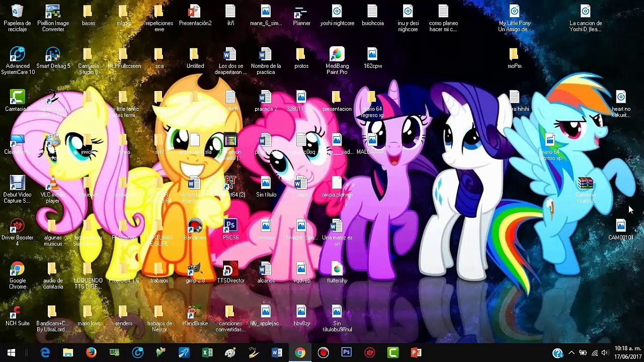Select 'Los dos se despertaron' Word document
Screen dimensions: 644x362
230,61
